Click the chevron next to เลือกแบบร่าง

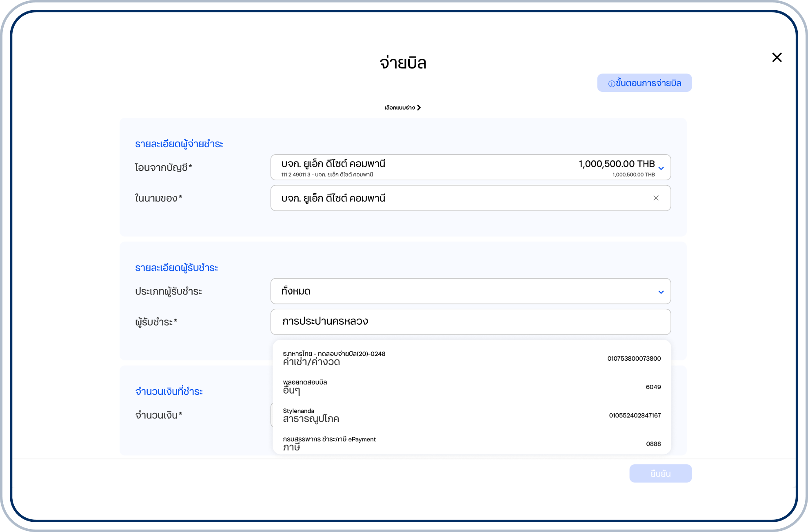pyautogui.click(x=419, y=108)
